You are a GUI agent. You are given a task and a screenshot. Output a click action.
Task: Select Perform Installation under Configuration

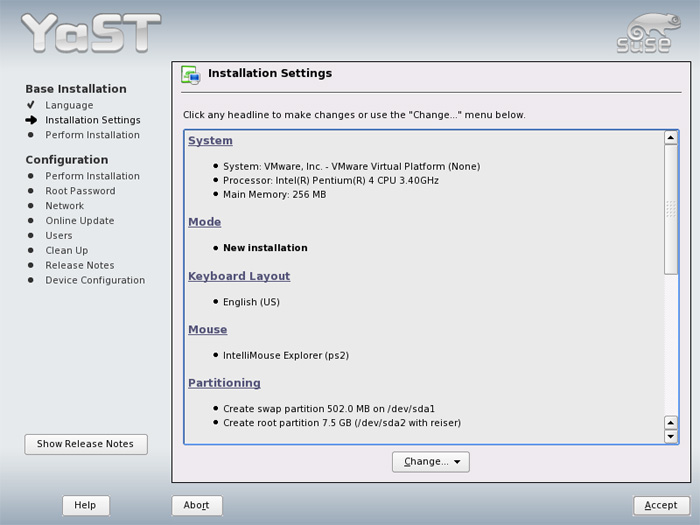[92, 176]
